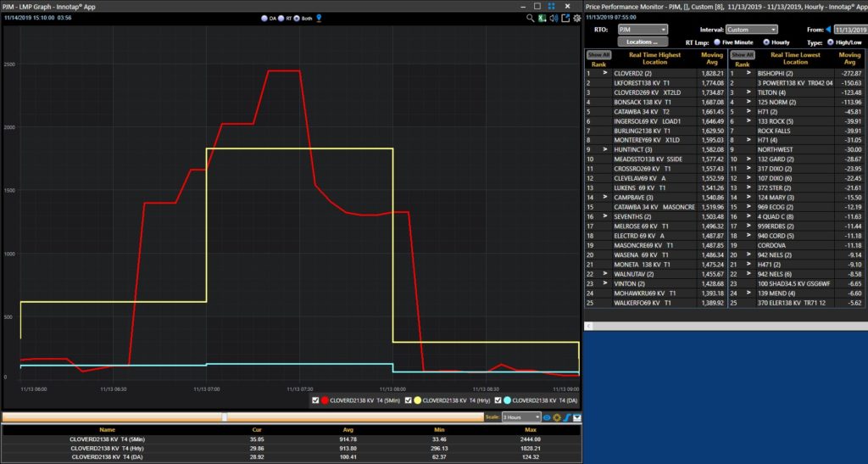This screenshot has width=868, height=464.
Task: Click the Max column header in summary table
Action: 531,430
